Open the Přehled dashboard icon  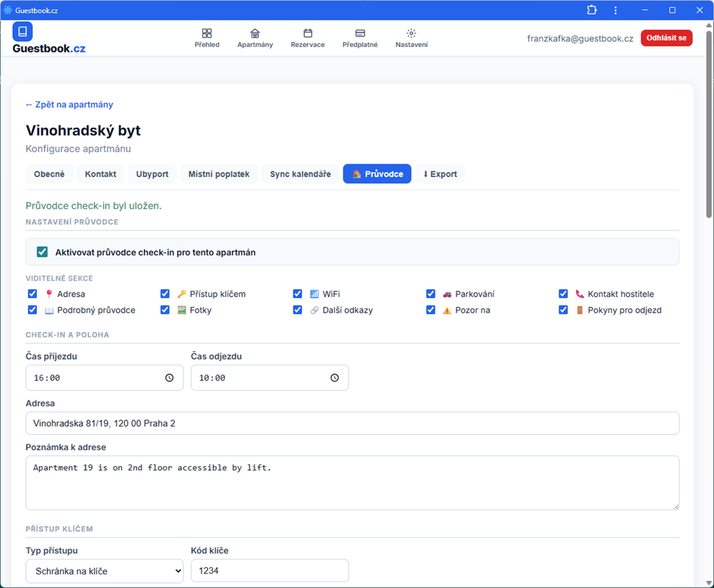tap(207, 34)
